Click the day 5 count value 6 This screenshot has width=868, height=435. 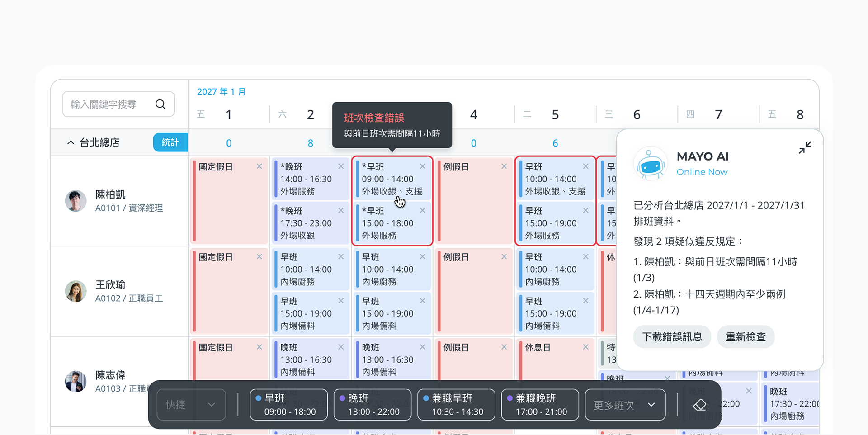click(555, 143)
